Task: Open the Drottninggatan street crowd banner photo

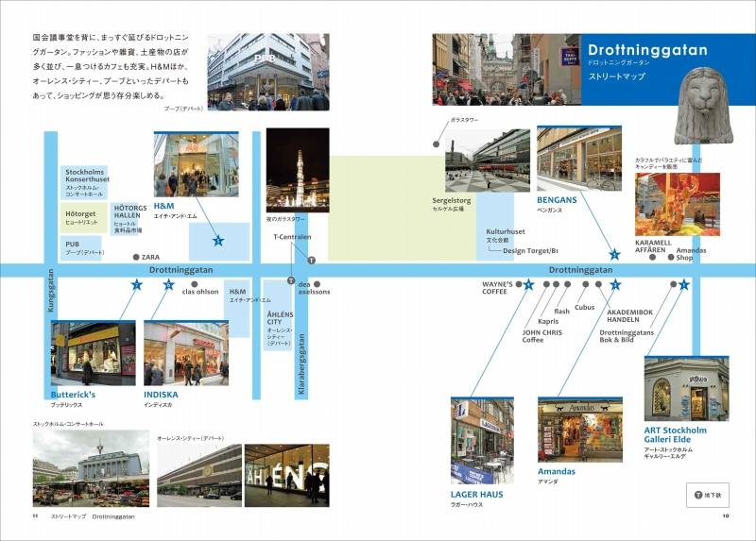Action: click(x=507, y=69)
